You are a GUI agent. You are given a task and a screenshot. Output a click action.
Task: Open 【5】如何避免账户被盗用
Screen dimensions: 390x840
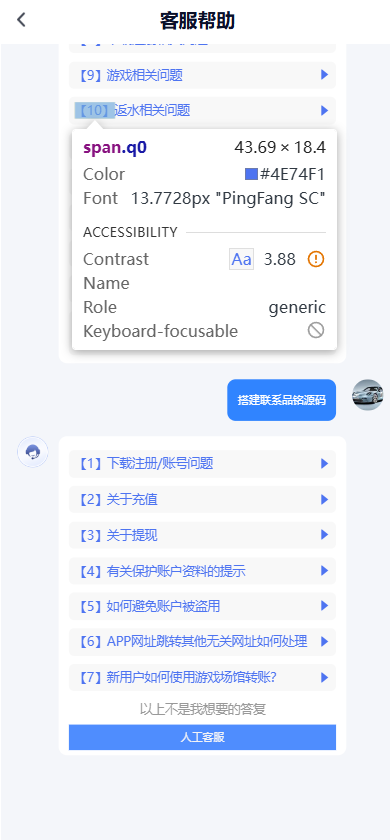(x=202, y=606)
